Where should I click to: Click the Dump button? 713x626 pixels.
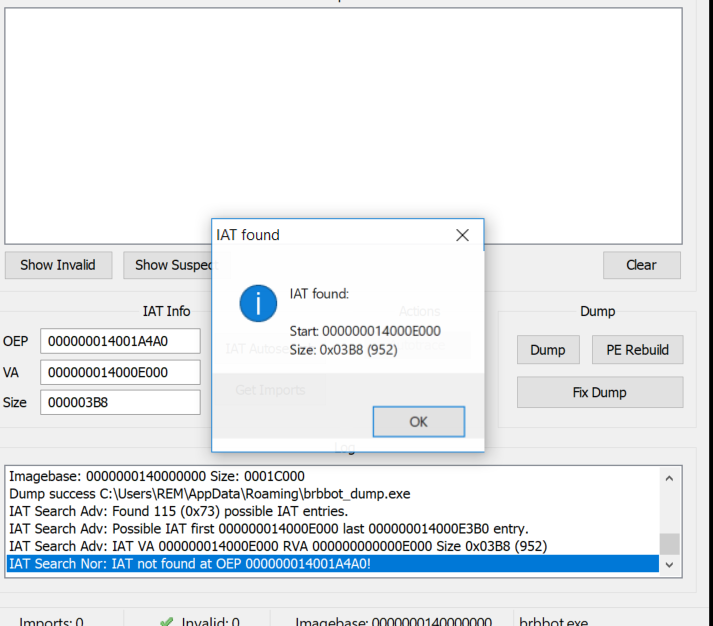547,349
